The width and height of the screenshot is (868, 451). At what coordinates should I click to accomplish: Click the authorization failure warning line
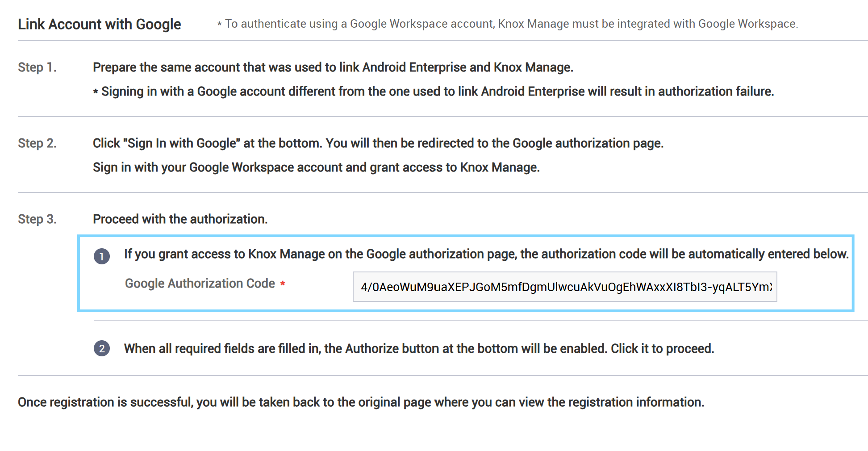click(x=434, y=92)
